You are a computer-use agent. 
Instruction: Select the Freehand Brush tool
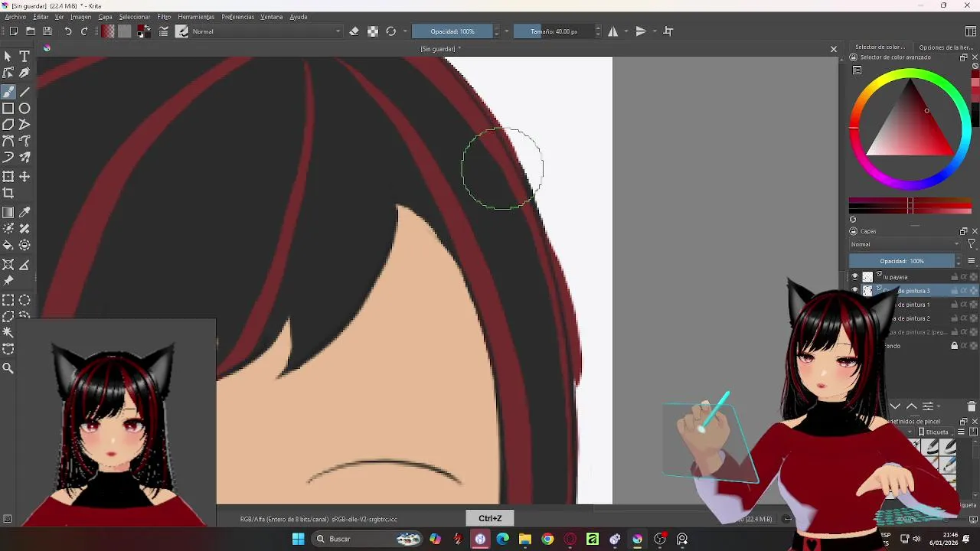pos(8,92)
